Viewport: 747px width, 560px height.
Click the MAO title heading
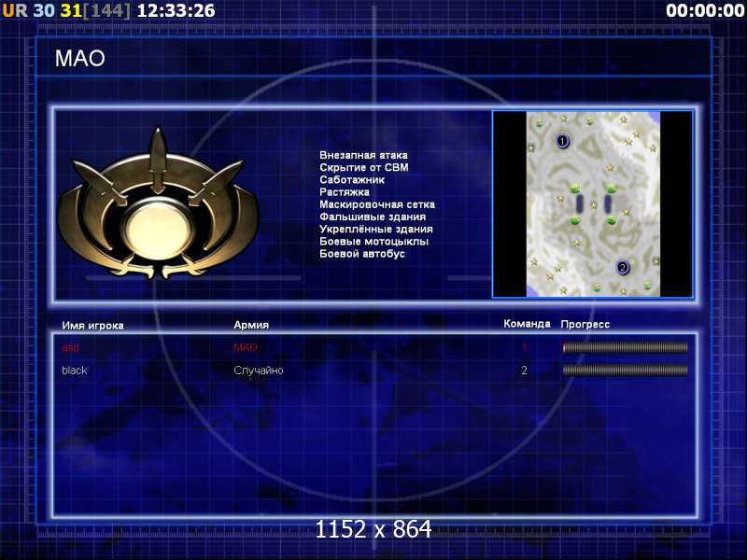point(80,59)
